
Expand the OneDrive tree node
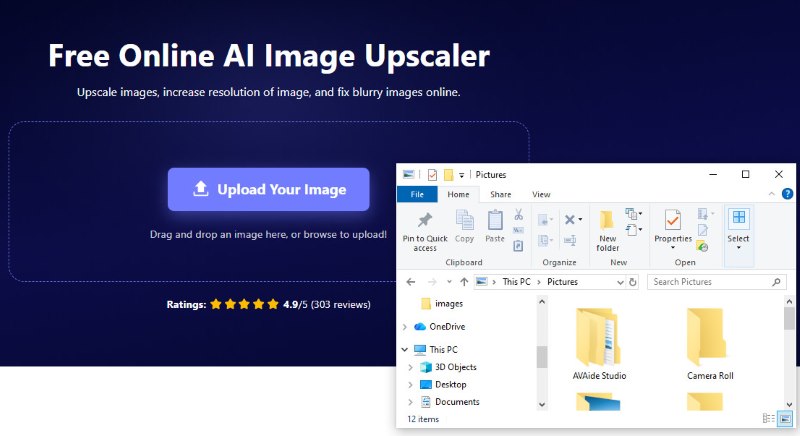(405, 327)
